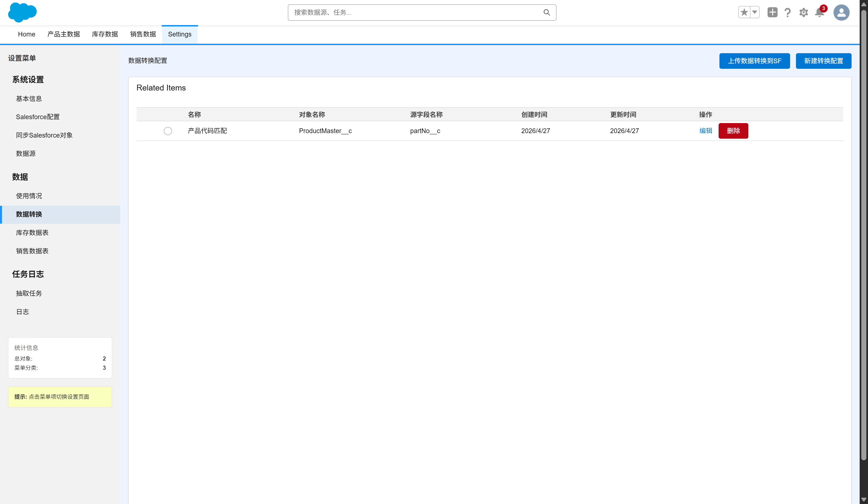Image resolution: width=868 pixels, height=504 pixels.
Task: Delete 产品代码匹配 using the 删除 button
Action: click(x=733, y=131)
